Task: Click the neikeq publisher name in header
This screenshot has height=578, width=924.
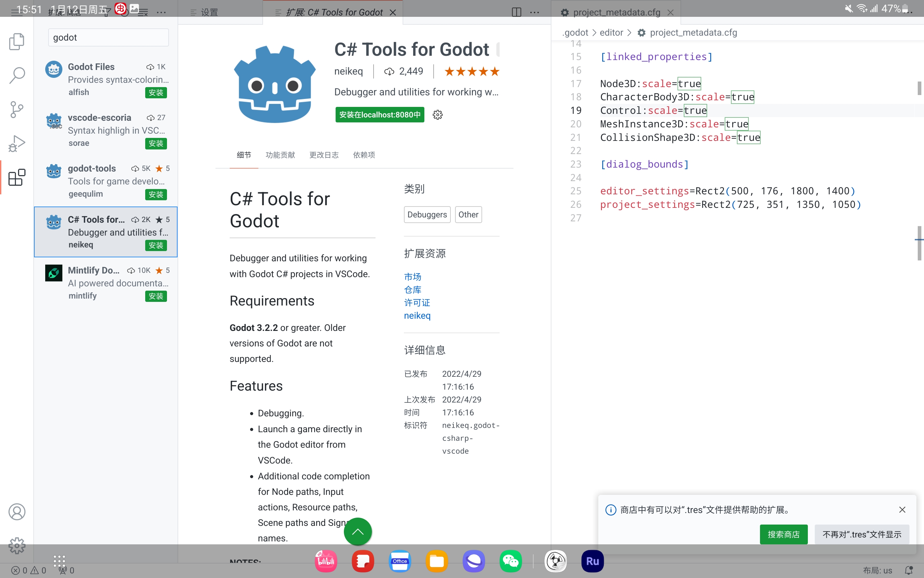Action: [x=348, y=71]
